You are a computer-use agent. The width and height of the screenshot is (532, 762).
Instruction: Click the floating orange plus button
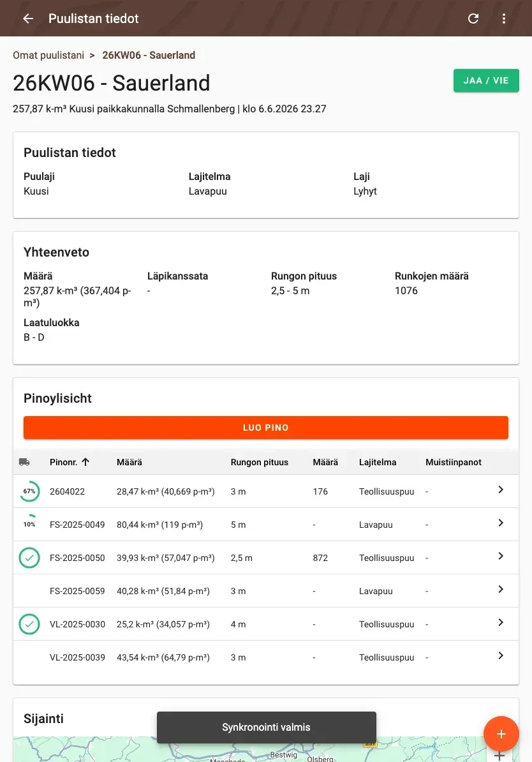(x=501, y=734)
